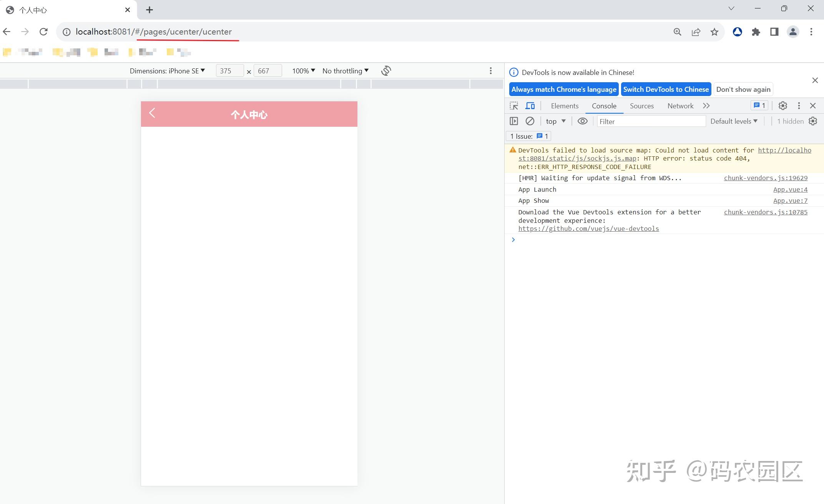Clear the console messages
Screen dimensions: 824x504
coord(530,121)
